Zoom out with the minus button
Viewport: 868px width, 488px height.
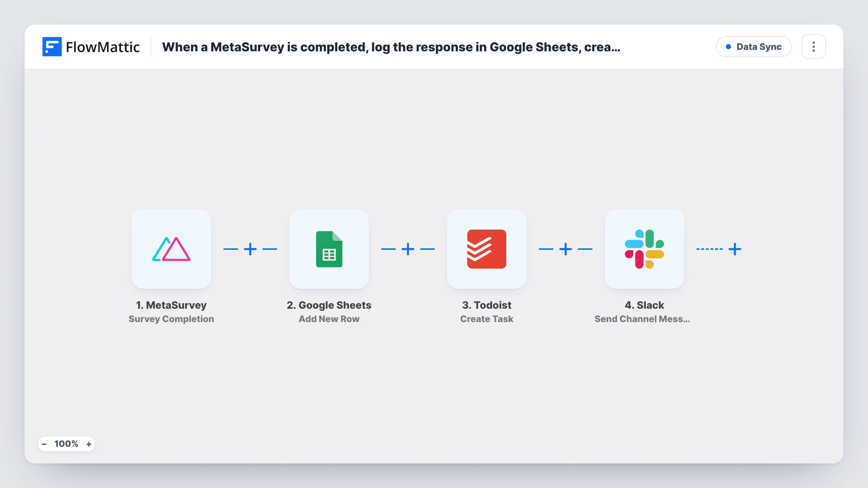pyautogui.click(x=44, y=444)
